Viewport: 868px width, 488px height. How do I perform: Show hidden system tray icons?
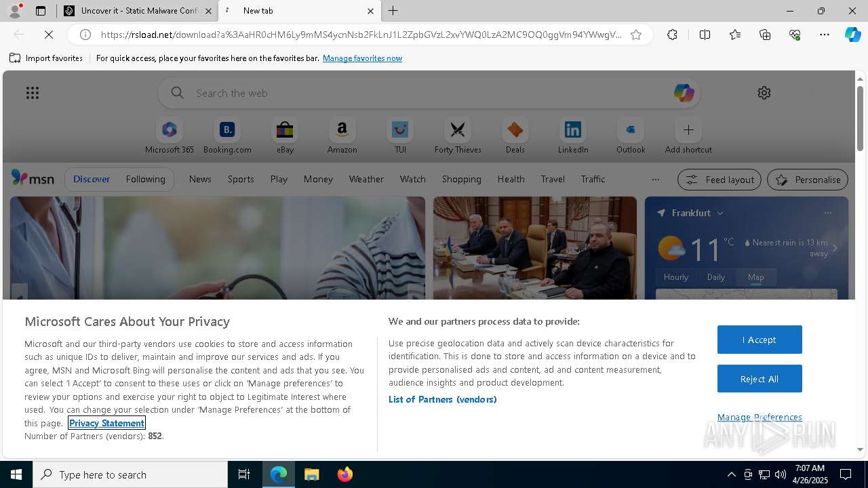[731, 474]
